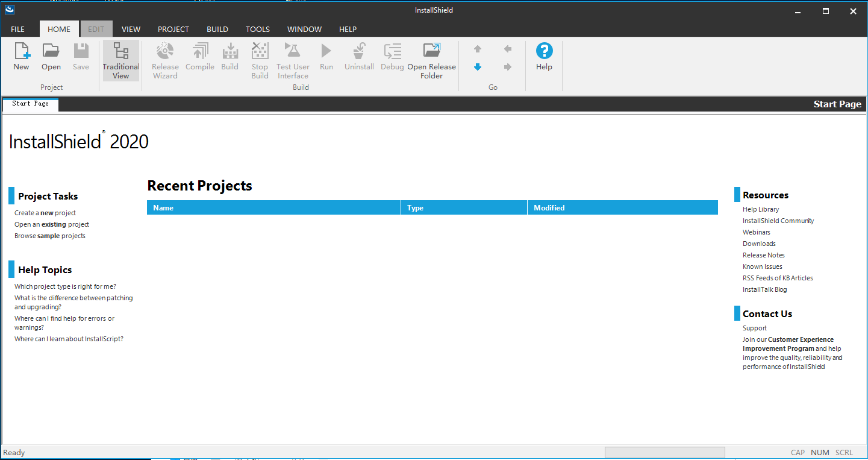Viewport: 868px width, 460px height.
Task: Open the InstallTalk Blog link
Action: (765, 289)
